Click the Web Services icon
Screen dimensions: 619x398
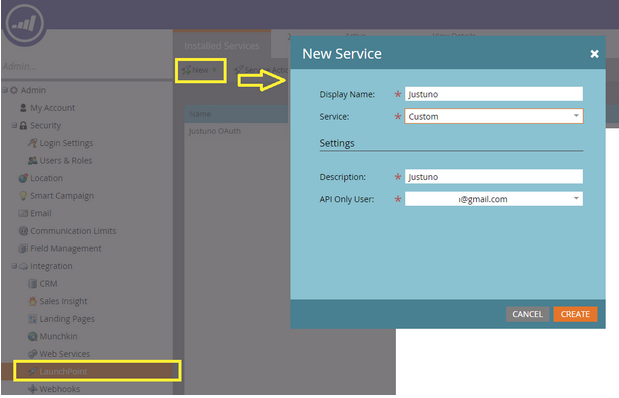click(33, 354)
